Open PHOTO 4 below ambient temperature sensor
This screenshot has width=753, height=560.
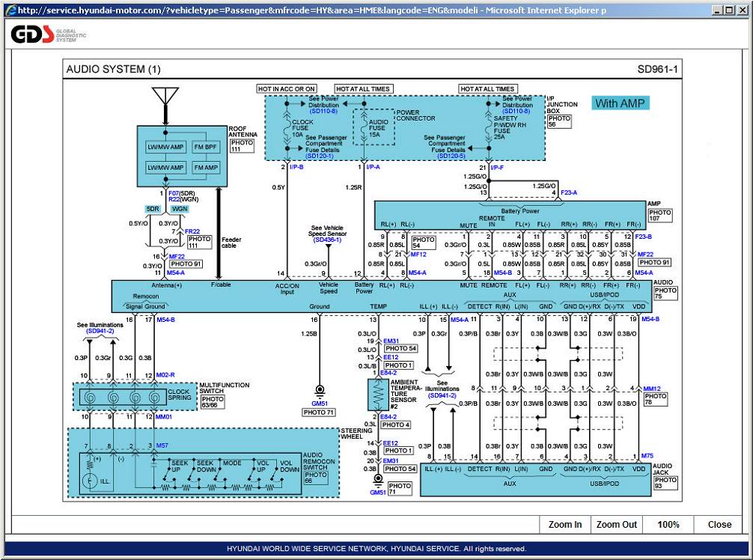[396, 424]
